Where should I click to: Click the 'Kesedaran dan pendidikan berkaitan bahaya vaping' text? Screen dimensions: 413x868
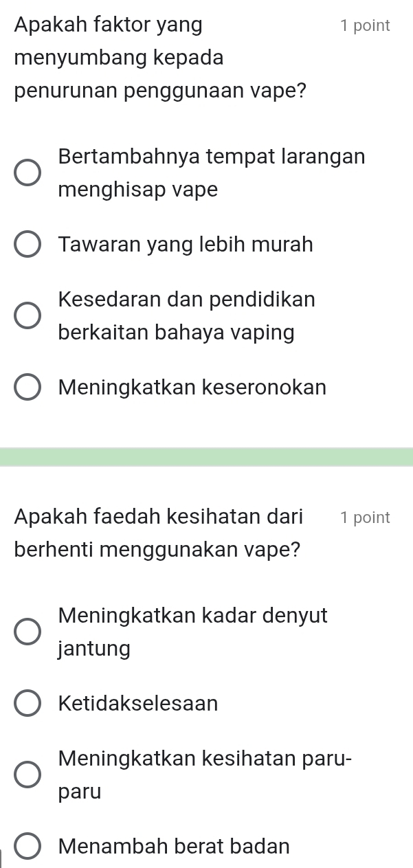187,316
